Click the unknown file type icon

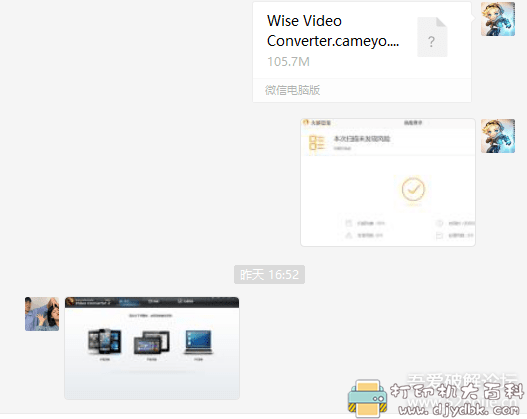(432, 37)
